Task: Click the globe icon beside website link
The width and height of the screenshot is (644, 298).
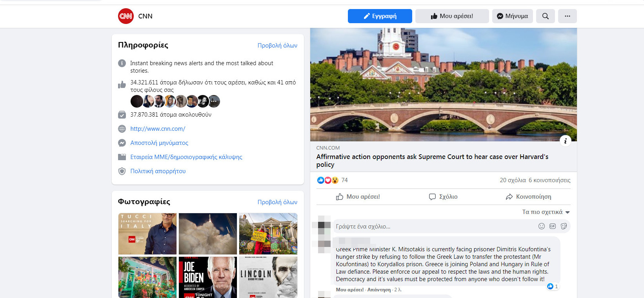Action: (122, 129)
